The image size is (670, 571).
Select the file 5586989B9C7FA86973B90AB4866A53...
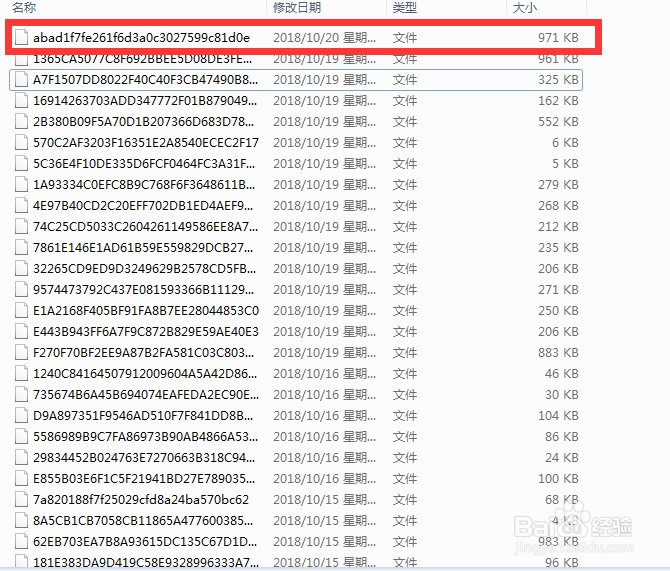click(x=145, y=436)
